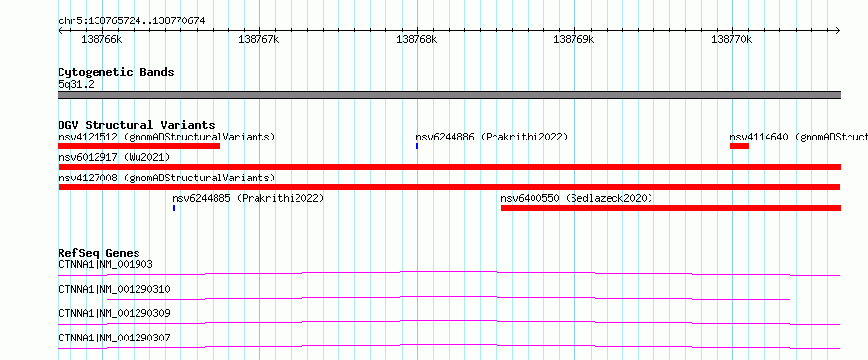Open the CTNNA1|NM_001290307 transcript label

click(x=114, y=338)
